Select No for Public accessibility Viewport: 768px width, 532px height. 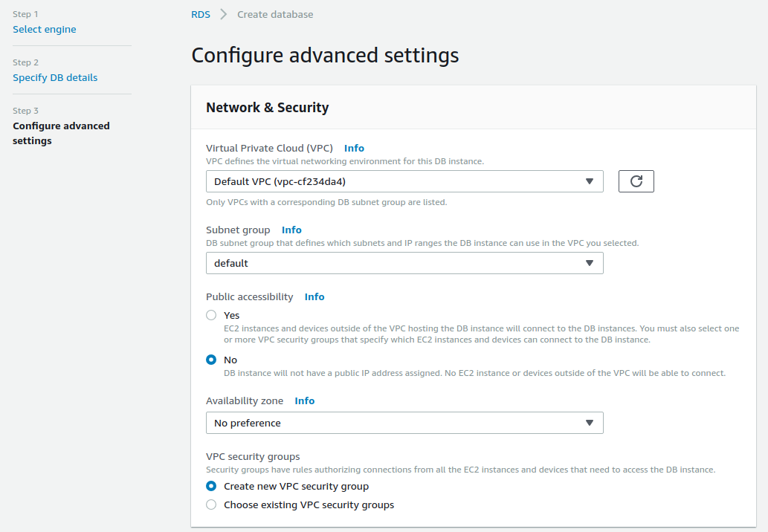(x=211, y=360)
